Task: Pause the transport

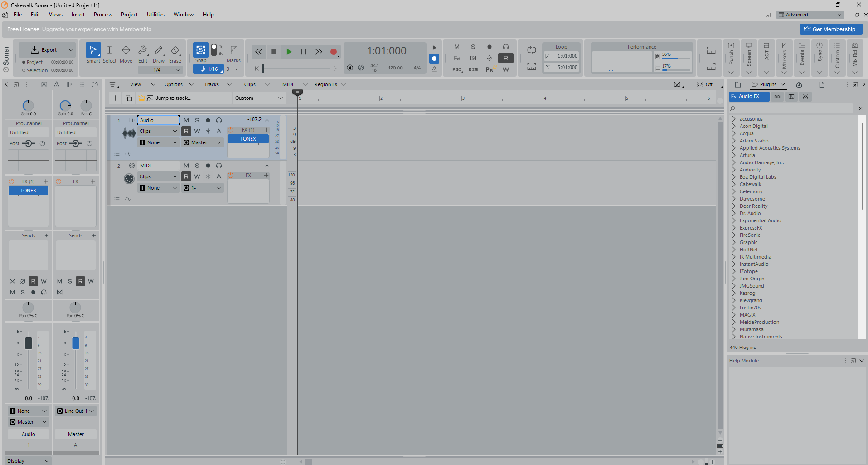Action: 304,52
